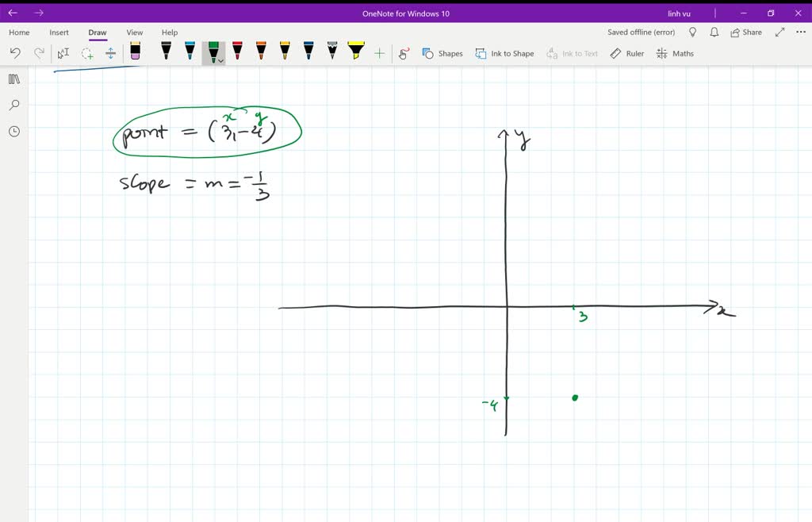Open the View menu
The width and height of the screenshot is (812, 522).
(134, 32)
